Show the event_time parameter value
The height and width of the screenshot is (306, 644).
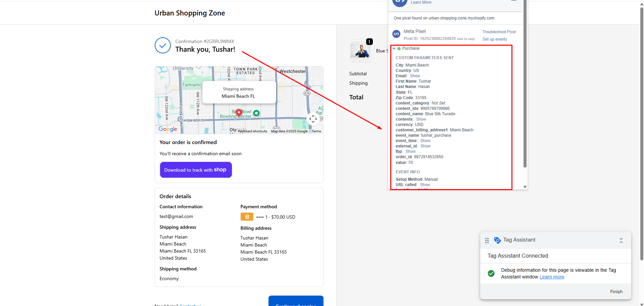coord(425,140)
